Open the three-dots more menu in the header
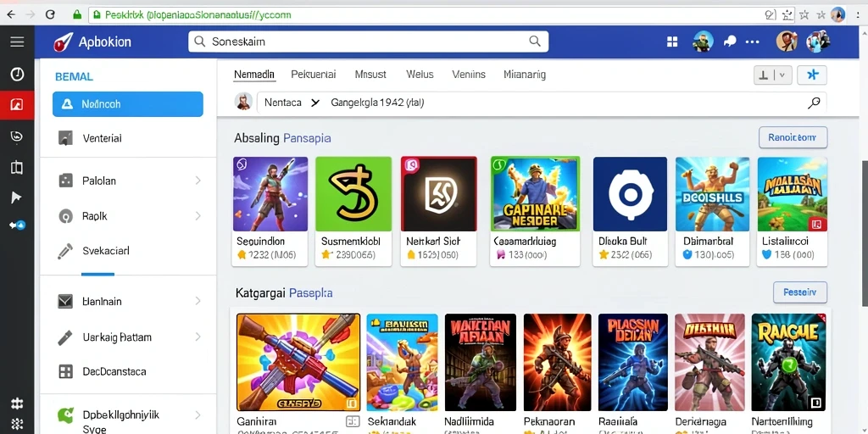 point(753,42)
